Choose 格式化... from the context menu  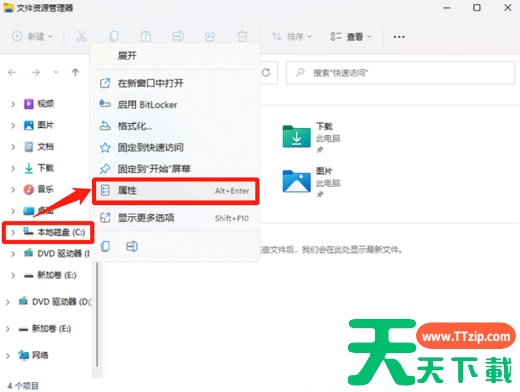[x=176, y=126]
